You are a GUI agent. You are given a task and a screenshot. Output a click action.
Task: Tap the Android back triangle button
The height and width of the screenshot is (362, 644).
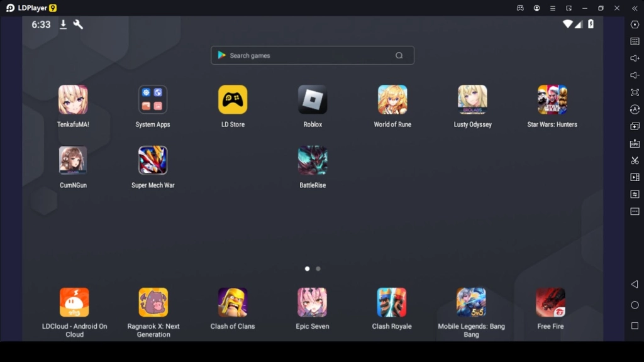tap(635, 284)
